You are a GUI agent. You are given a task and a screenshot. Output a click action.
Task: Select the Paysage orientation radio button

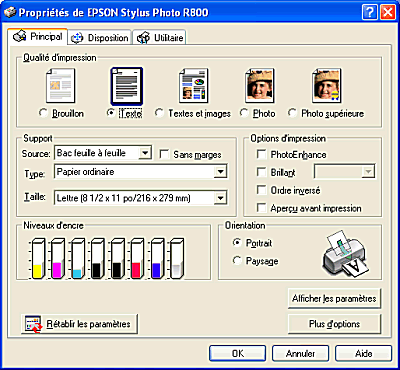pyautogui.click(x=237, y=261)
